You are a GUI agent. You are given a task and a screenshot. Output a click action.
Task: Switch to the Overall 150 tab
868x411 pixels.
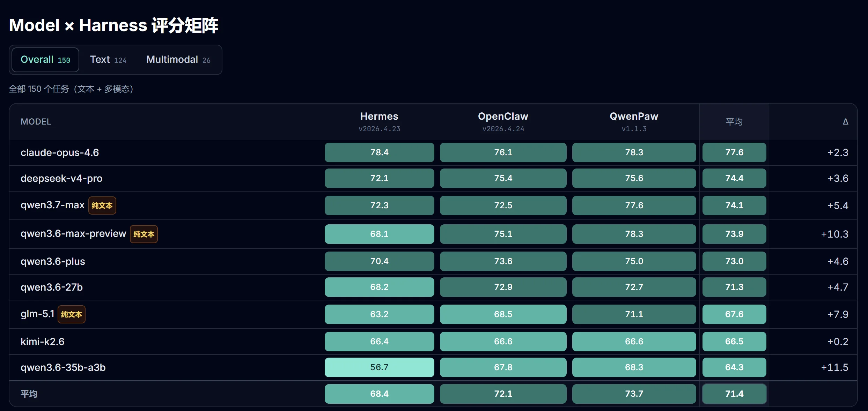45,60
